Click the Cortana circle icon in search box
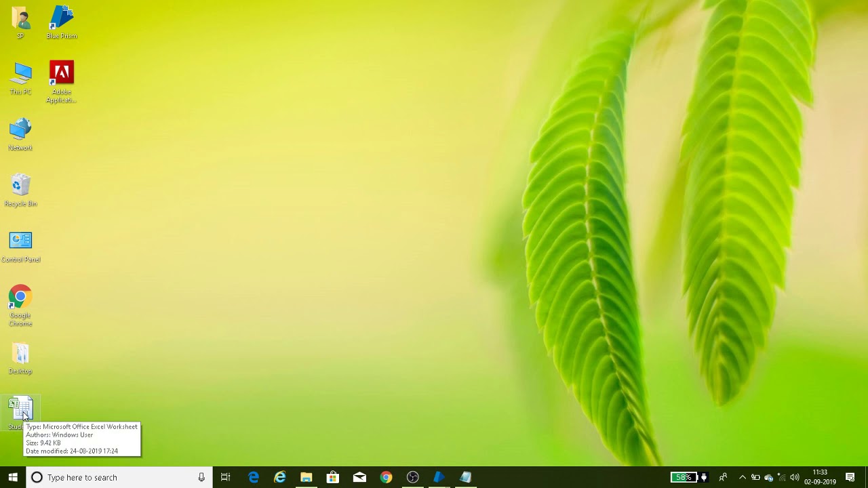This screenshot has width=868, height=488. (x=37, y=477)
